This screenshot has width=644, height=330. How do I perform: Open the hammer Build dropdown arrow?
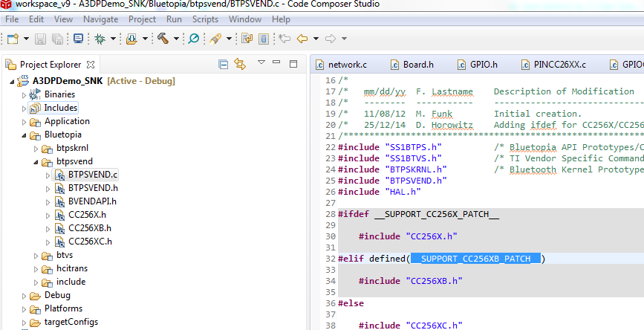[176, 39]
